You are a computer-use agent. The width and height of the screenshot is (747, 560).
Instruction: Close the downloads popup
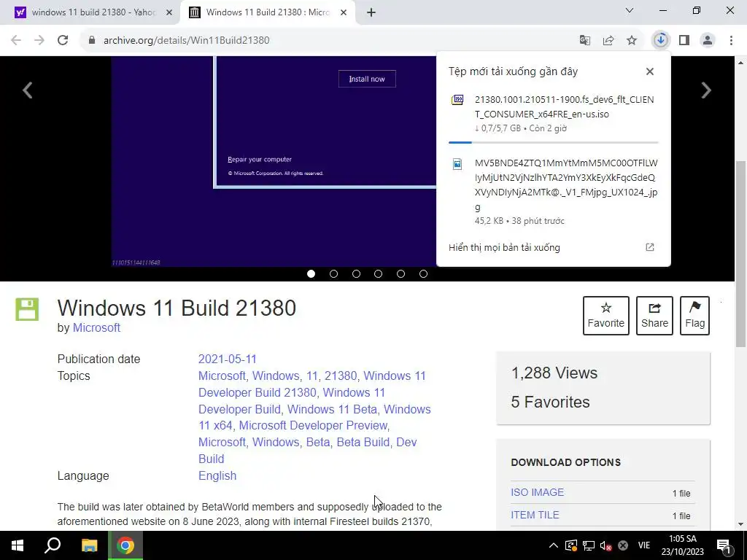pyautogui.click(x=650, y=71)
